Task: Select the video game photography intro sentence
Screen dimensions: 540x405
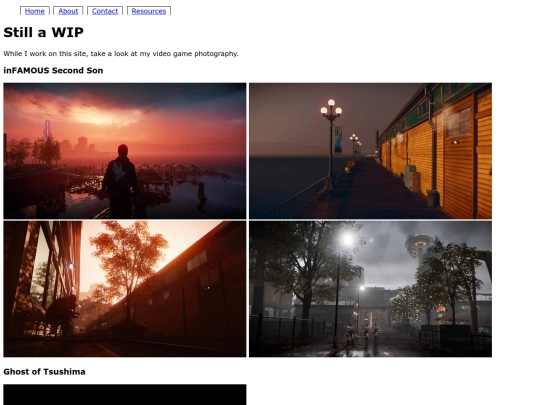Action: pyautogui.click(x=121, y=54)
